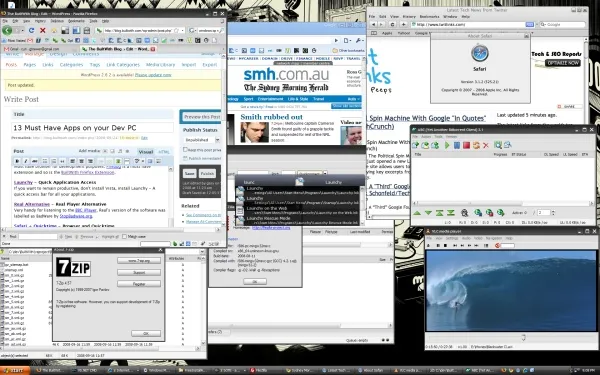The height and width of the screenshot is (375, 600).
Task: Click the Safari compass icon in About Safari
Action: pyautogui.click(x=479, y=53)
